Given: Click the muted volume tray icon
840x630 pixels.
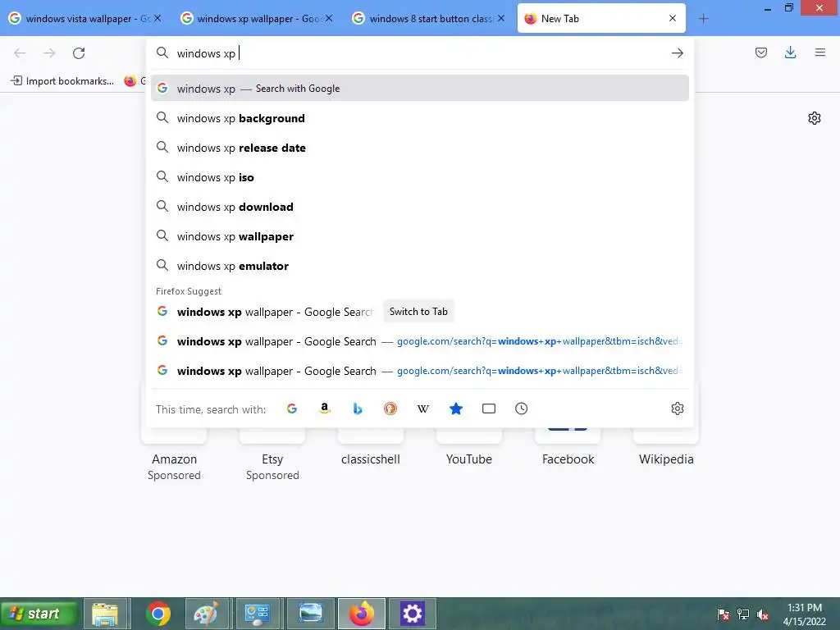Looking at the screenshot, I should [x=762, y=614].
